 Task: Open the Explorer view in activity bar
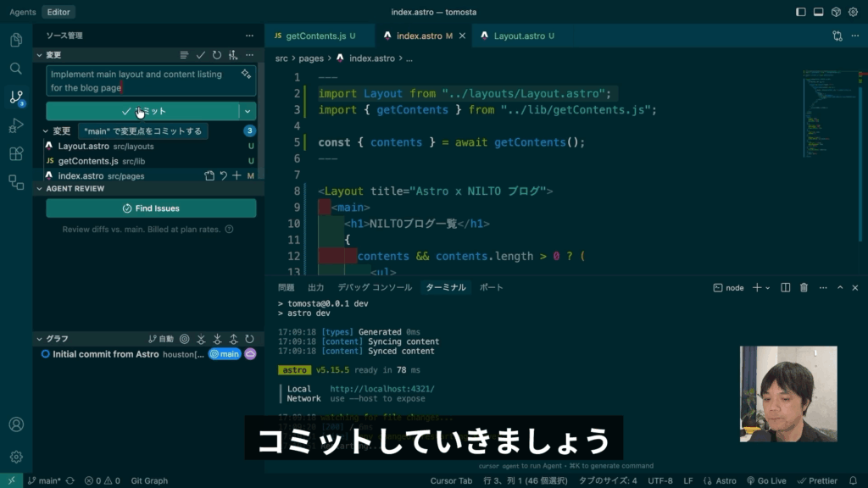16,40
